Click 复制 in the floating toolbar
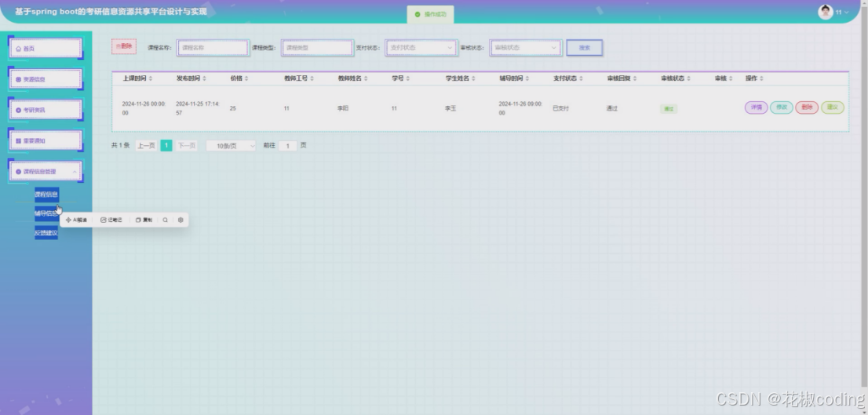 point(144,220)
